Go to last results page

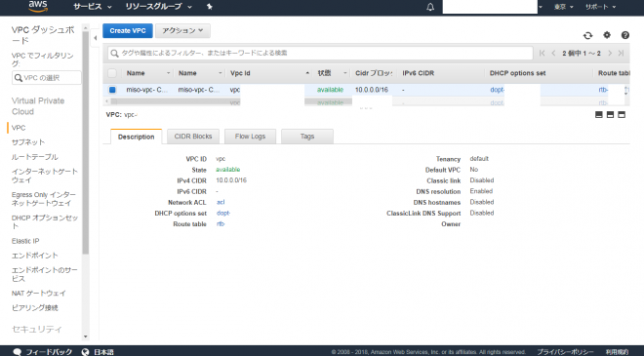(621, 53)
